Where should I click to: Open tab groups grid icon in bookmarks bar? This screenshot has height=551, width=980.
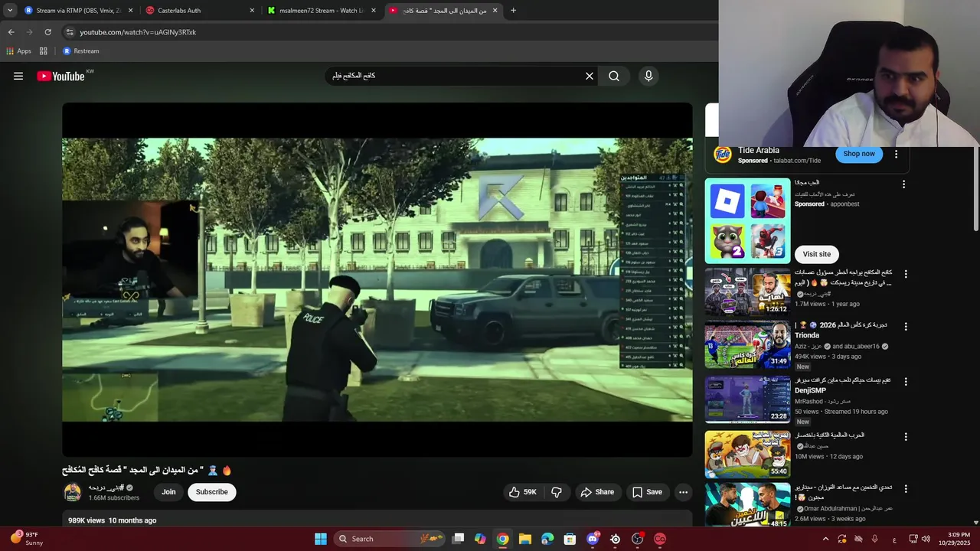click(x=44, y=51)
